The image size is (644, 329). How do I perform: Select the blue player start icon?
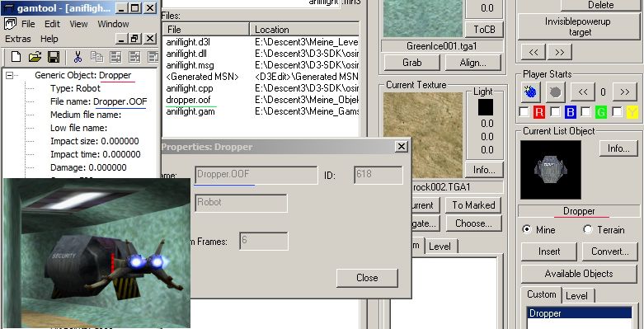point(531,92)
